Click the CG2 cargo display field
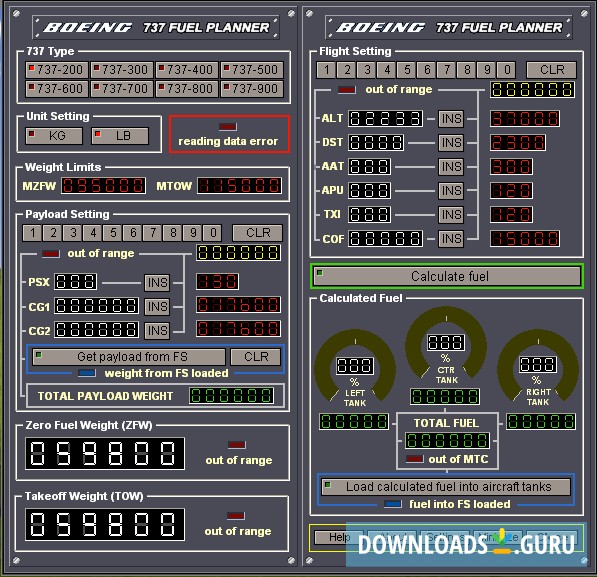The image size is (597, 577). [96, 329]
